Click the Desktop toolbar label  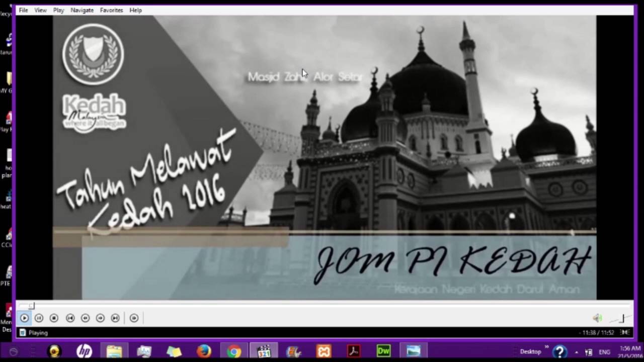(530, 351)
